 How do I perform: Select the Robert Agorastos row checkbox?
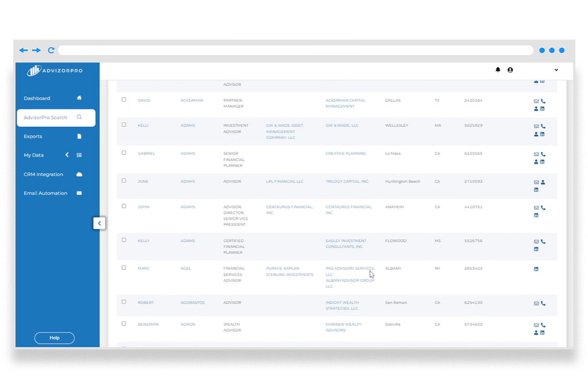[124, 302]
